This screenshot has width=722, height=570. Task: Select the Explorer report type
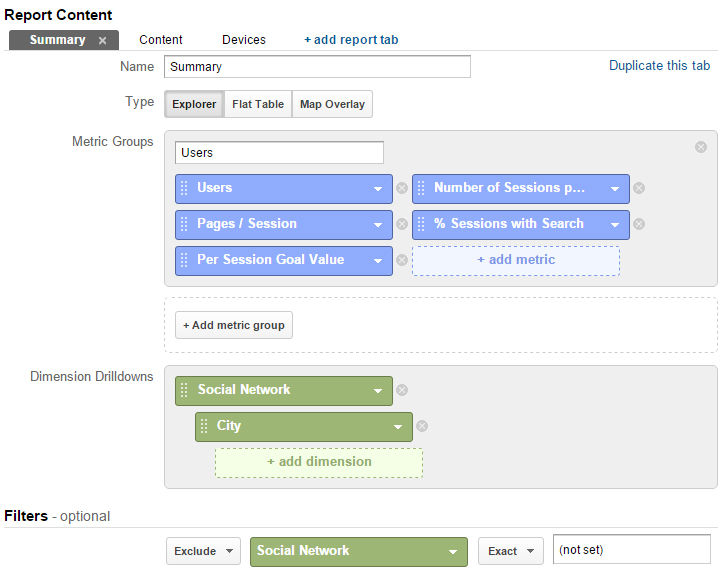[x=194, y=104]
